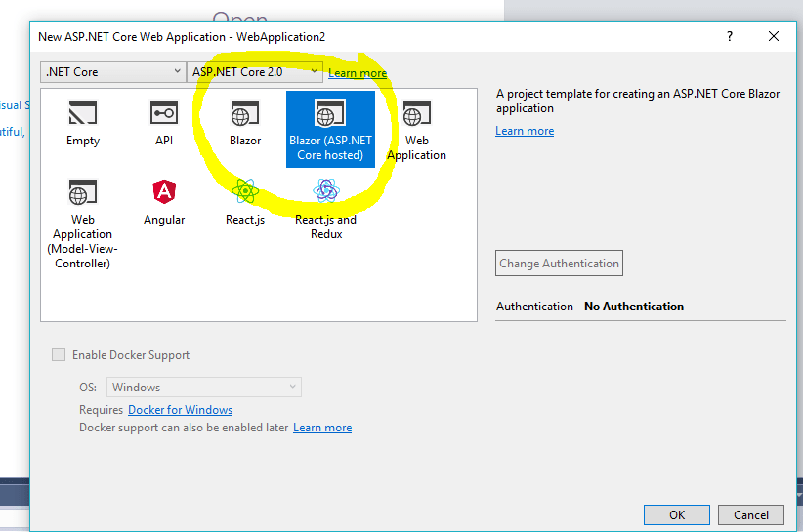This screenshot has height=532, width=803.
Task: Open the Docker for Windows link
Action: [x=180, y=410]
